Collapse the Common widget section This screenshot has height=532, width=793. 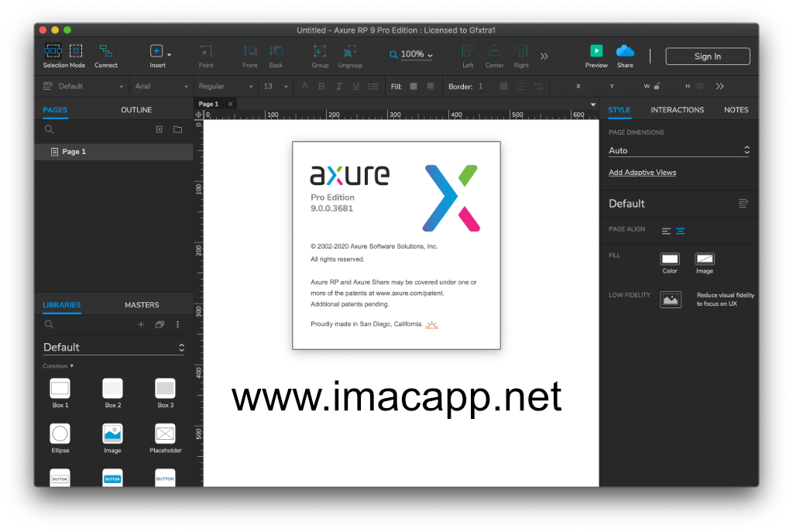pyautogui.click(x=58, y=366)
